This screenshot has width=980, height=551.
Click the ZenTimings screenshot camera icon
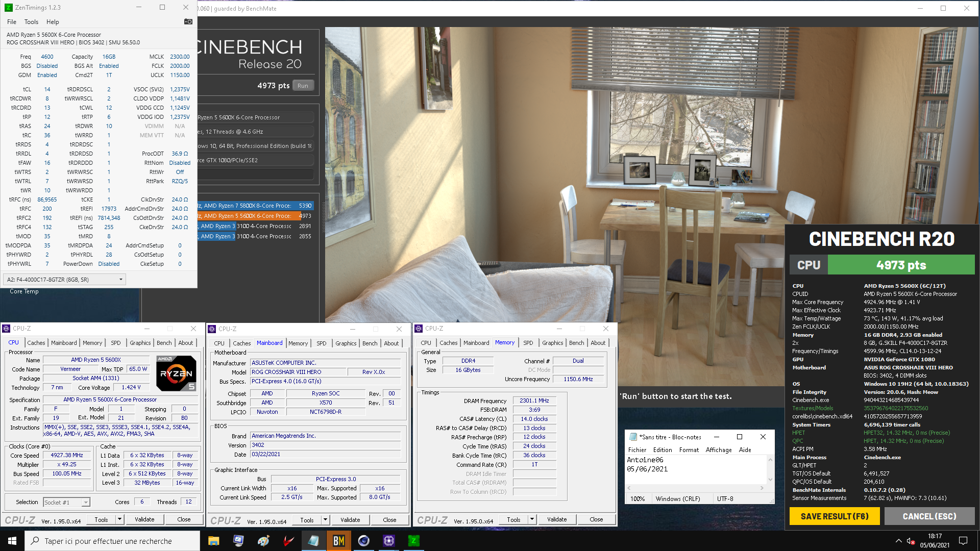coord(188,21)
